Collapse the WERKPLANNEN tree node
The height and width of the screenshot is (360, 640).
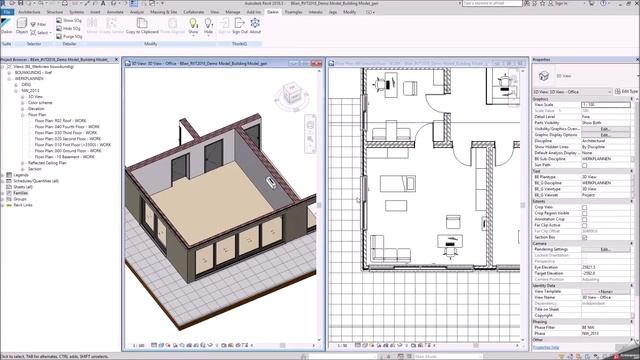pos(9,79)
